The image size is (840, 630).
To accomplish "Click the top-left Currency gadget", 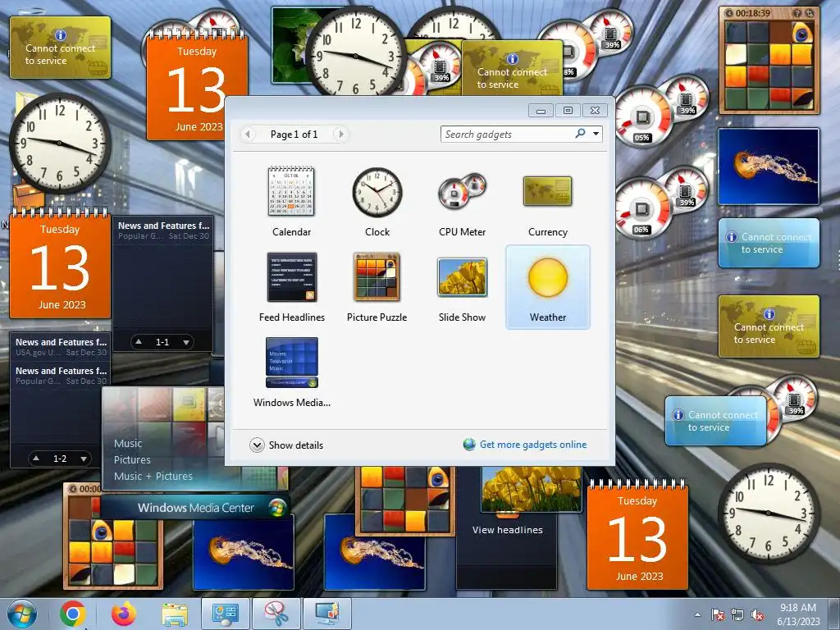I will (x=61, y=48).
